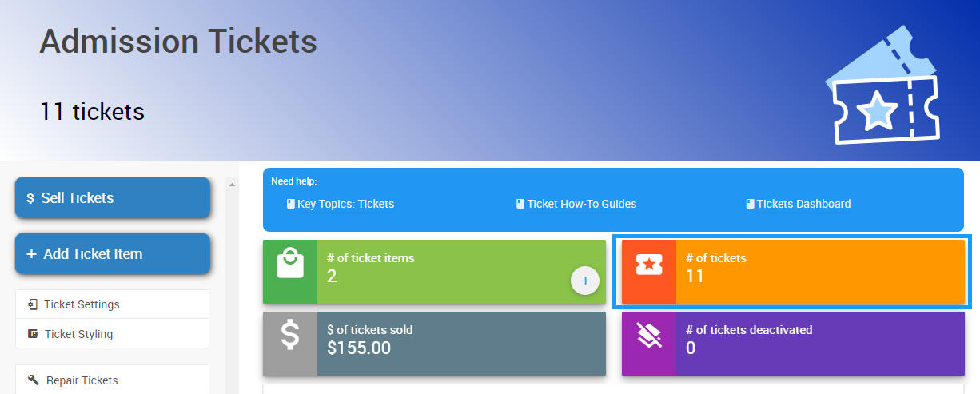Click the sidebar scrollbar up arrow
The image size is (980, 394).
point(232,185)
